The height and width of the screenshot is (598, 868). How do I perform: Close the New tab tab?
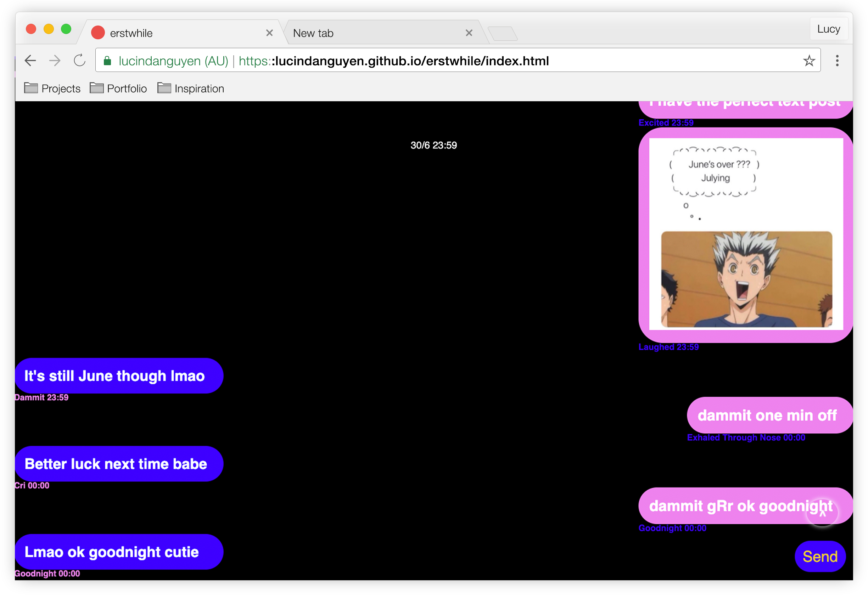click(469, 33)
